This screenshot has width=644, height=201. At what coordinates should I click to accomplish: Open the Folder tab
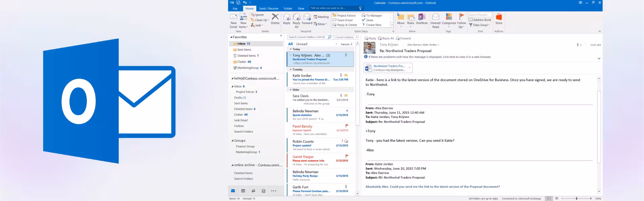288,8
